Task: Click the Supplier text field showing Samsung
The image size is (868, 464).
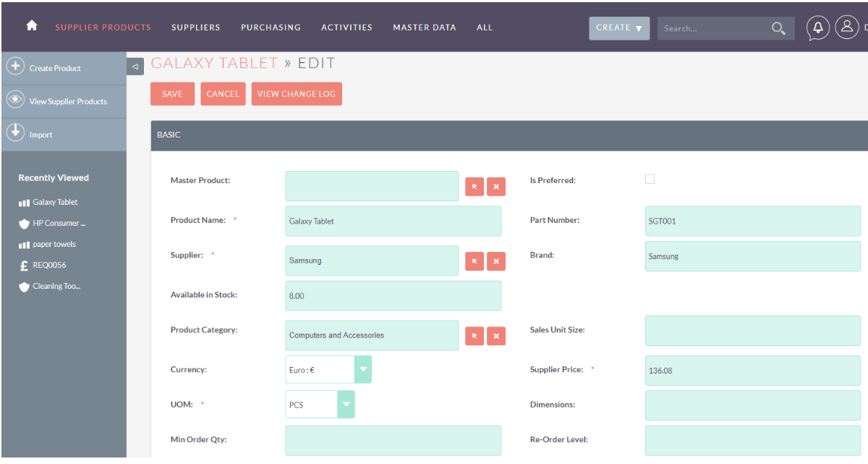Action: coord(372,261)
